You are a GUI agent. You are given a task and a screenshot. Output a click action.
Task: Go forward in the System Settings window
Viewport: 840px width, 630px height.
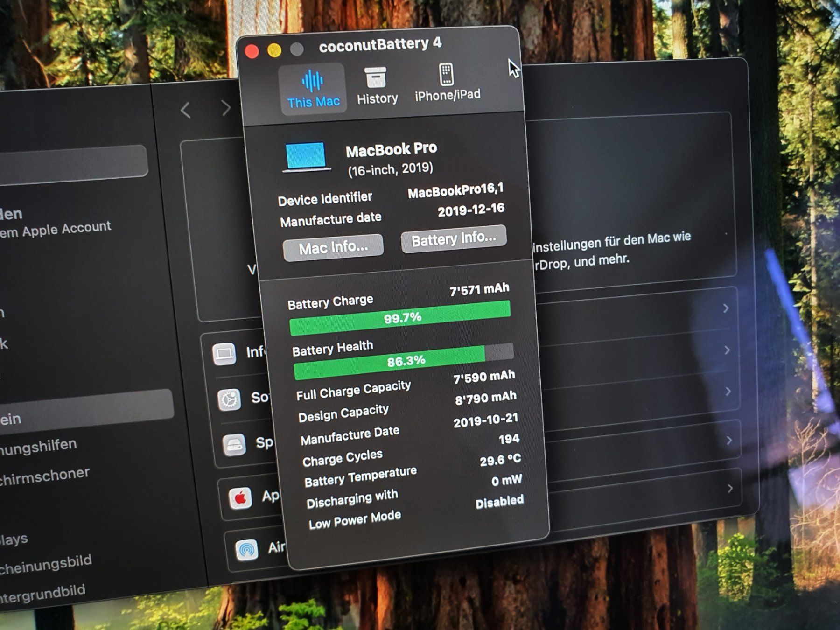(226, 108)
